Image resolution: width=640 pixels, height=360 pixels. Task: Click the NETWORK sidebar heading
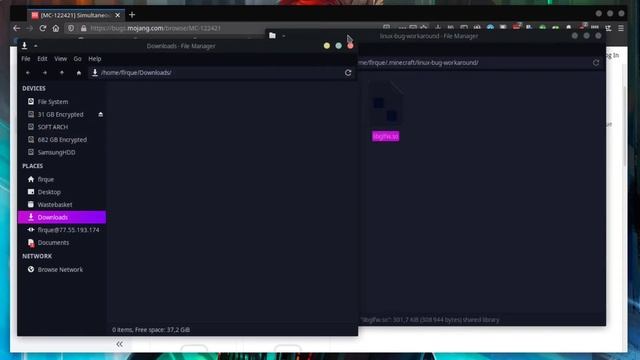37,256
